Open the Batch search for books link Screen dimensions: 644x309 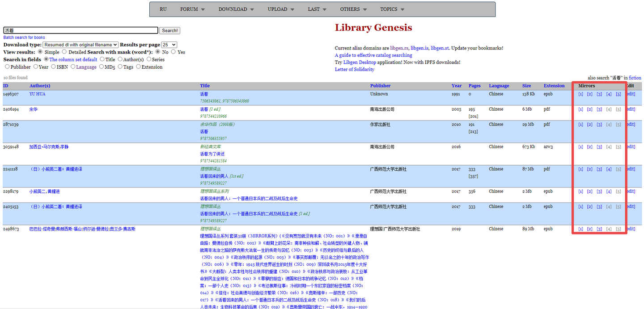pos(24,38)
